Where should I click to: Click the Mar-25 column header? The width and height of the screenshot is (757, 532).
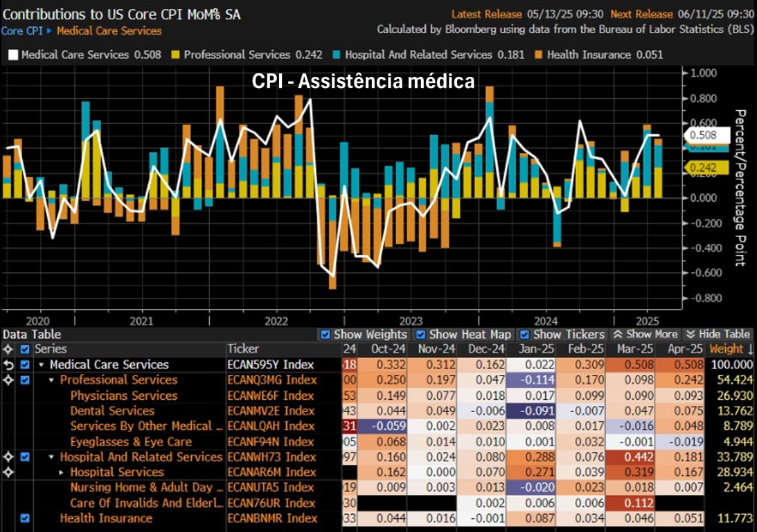[635, 349]
